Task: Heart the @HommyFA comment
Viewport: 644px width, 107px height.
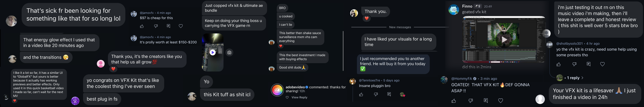Action: pos(501,101)
